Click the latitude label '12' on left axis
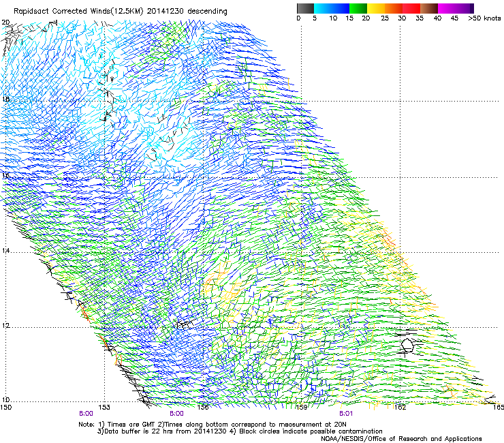This screenshot has height=443, width=504. click(5, 326)
